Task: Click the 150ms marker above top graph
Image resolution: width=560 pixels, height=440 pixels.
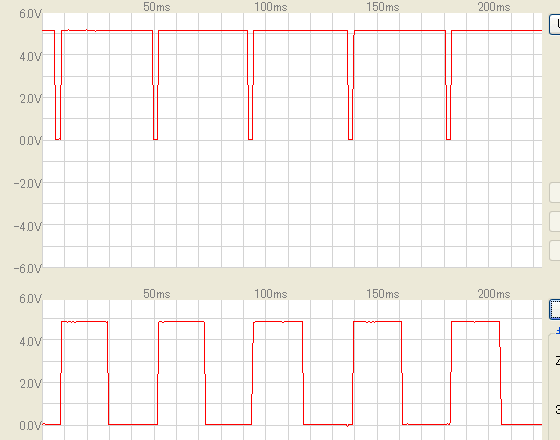Action: click(382, 7)
